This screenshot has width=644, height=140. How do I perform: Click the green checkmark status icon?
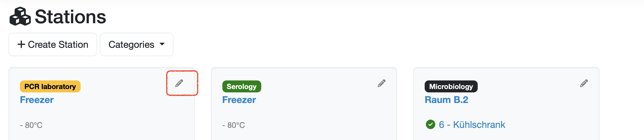point(430,124)
